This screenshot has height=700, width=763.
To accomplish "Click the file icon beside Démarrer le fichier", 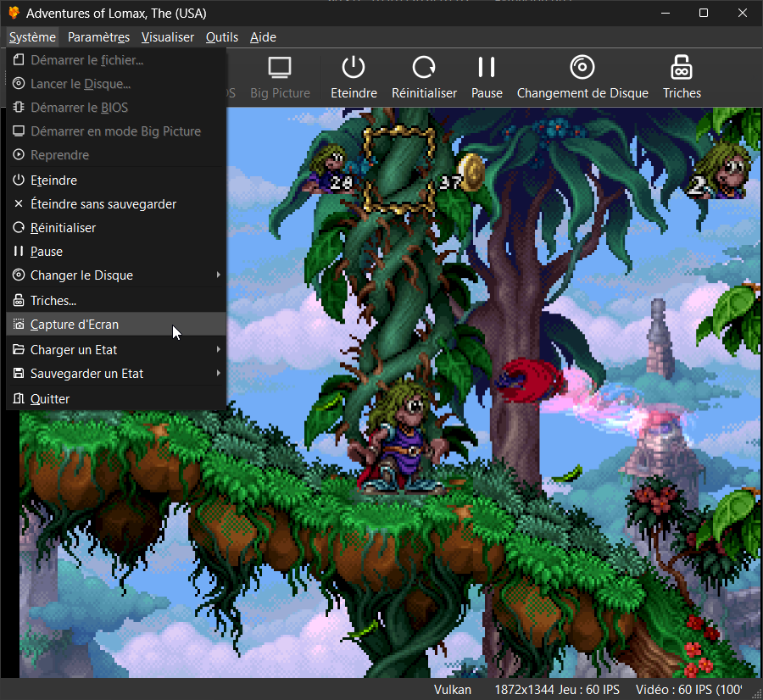I will coord(19,60).
